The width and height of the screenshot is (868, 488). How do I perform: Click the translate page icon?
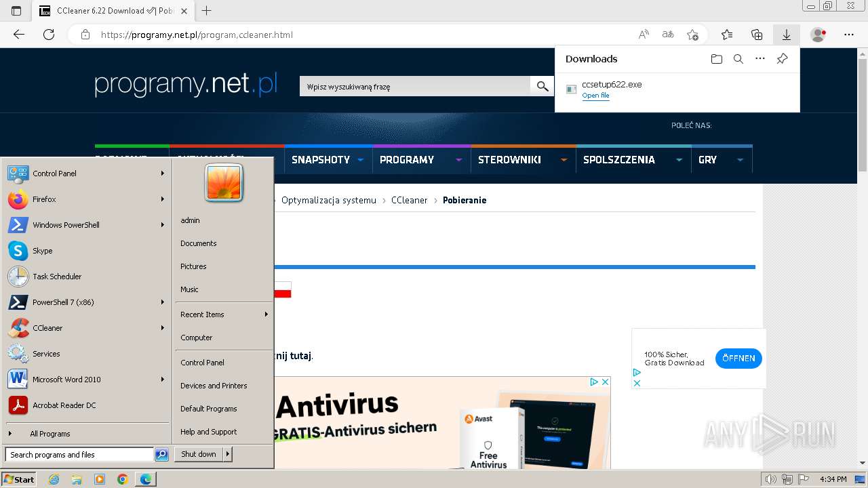click(668, 35)
